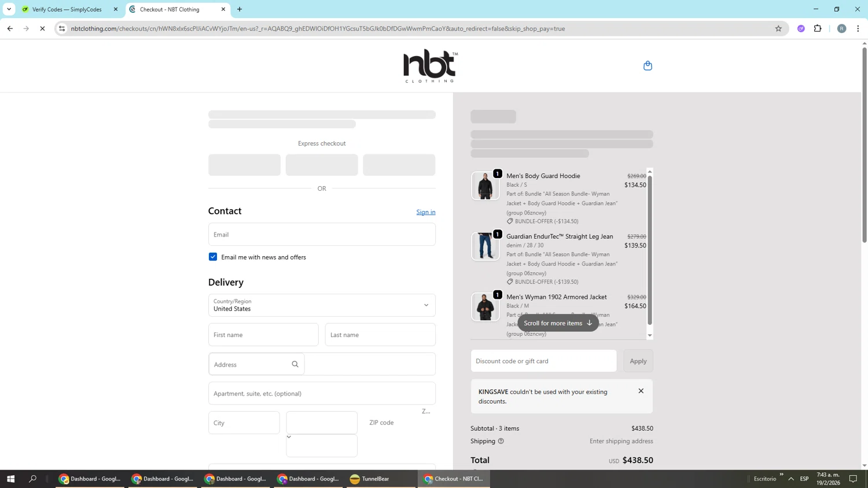Screen dimensions: 868x488
Task: Click the Escritorio toolbar label
Action: coord(765,479)
